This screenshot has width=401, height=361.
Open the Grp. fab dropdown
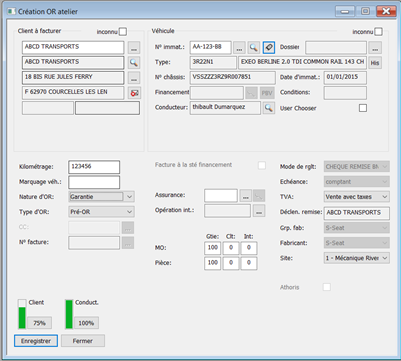[357, 228]
